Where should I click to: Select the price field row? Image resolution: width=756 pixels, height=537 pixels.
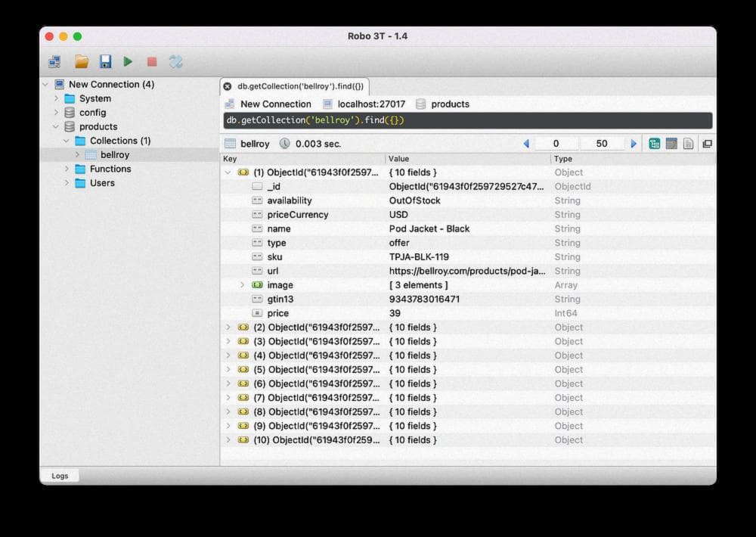coord(468,313)
